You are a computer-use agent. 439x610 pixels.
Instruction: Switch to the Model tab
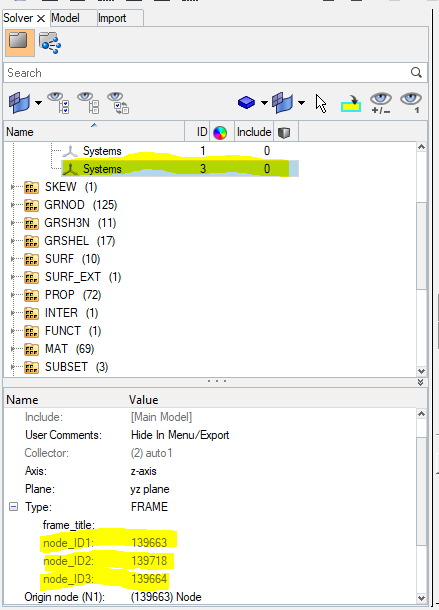tap(65, 18)
